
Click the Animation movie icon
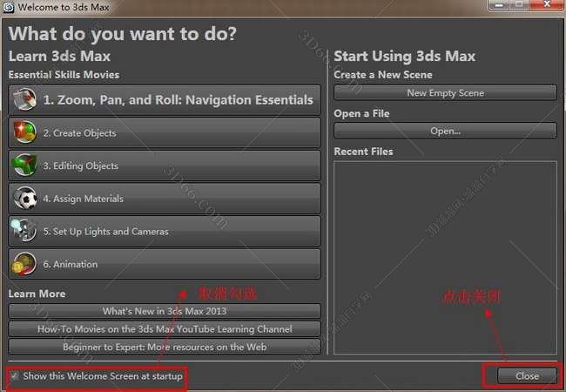tap(25, 264)
